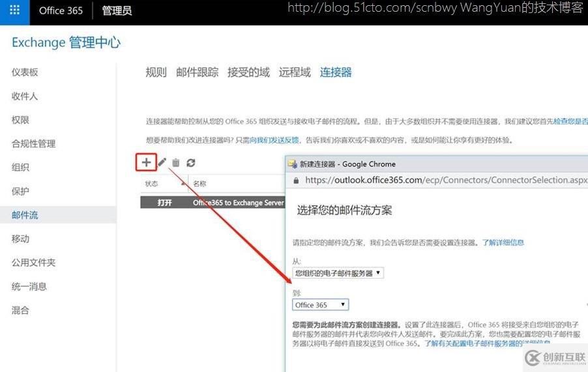Switch to the 规则 tab
The height and width of the screenshot is (372, 588).
(x=156, y=72)
